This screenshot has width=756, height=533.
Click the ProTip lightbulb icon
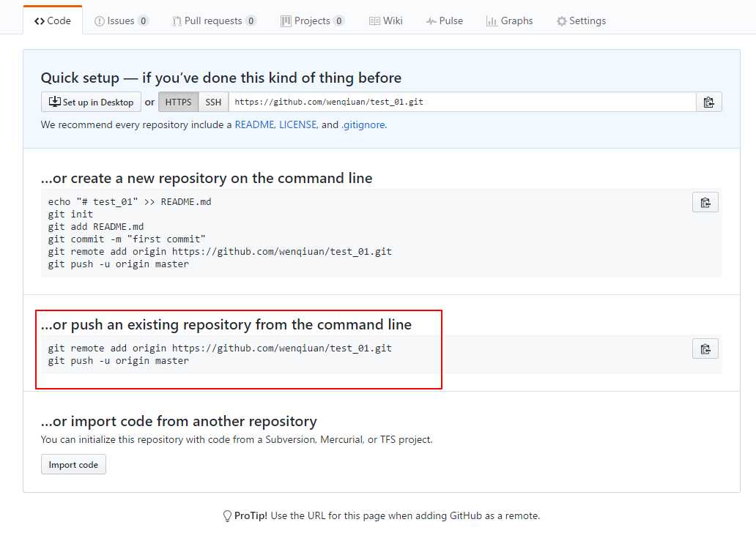pos(227,516)
